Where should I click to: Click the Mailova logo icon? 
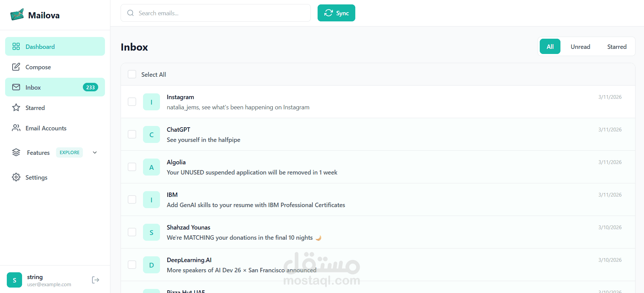(17, 15)
